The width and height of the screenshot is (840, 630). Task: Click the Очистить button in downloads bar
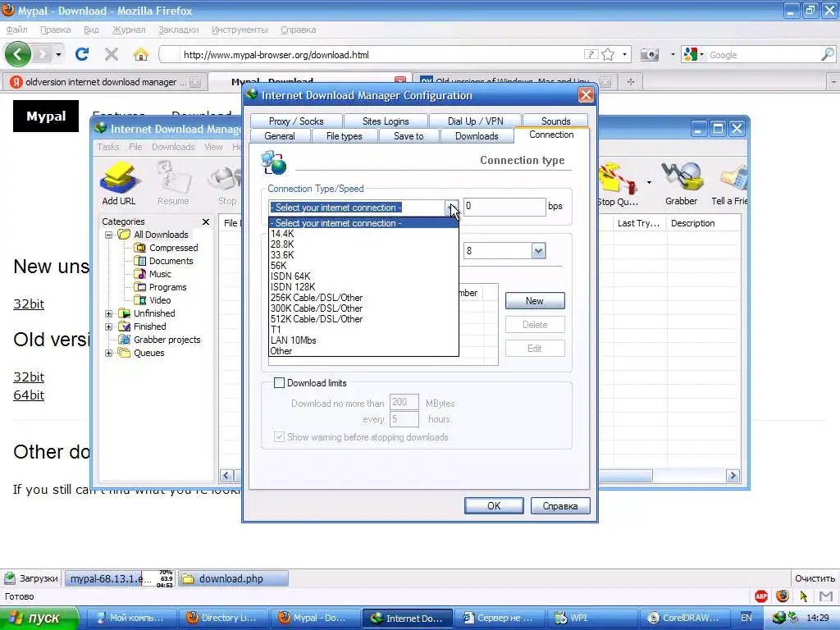click(x=815, y=578)
